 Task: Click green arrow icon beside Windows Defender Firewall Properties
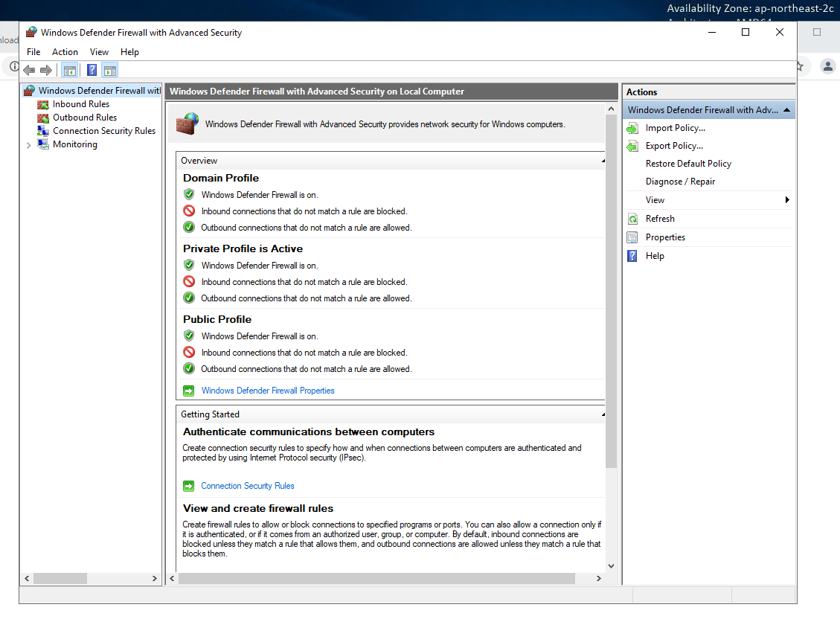188,391
